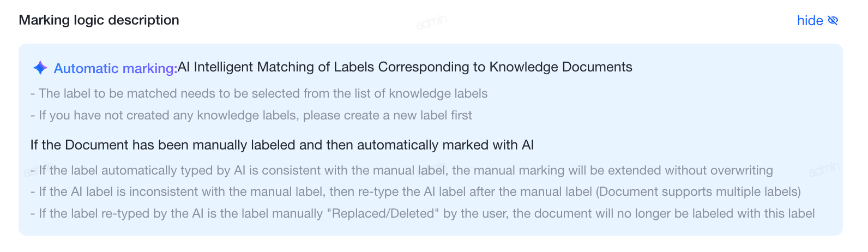Click the "please create a new label first" text
868x252 pixels.
[x=388, y=115]
